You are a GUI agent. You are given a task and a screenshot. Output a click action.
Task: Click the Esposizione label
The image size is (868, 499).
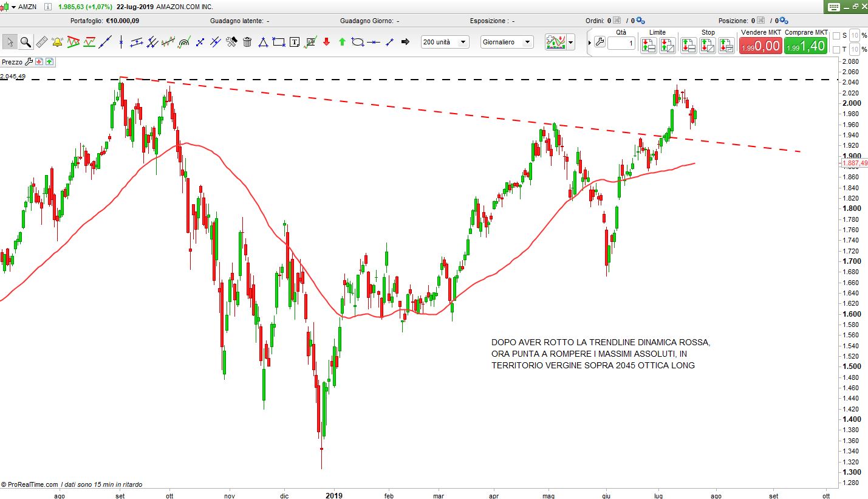pos(490,21)
